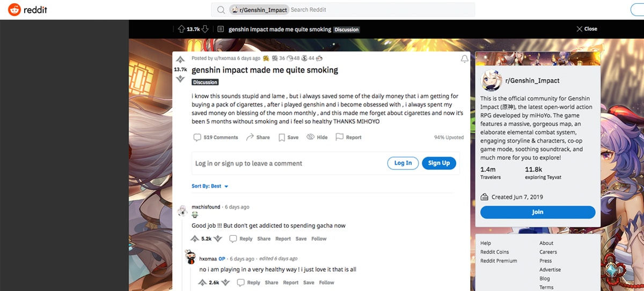Click the Search Reddit input field
This screenshot has height=291, width=644.
pos(381,10)
